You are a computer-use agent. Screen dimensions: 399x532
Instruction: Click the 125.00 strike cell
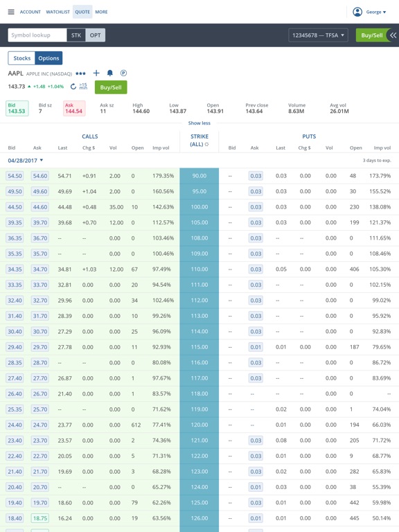click(x=199, y=503)
